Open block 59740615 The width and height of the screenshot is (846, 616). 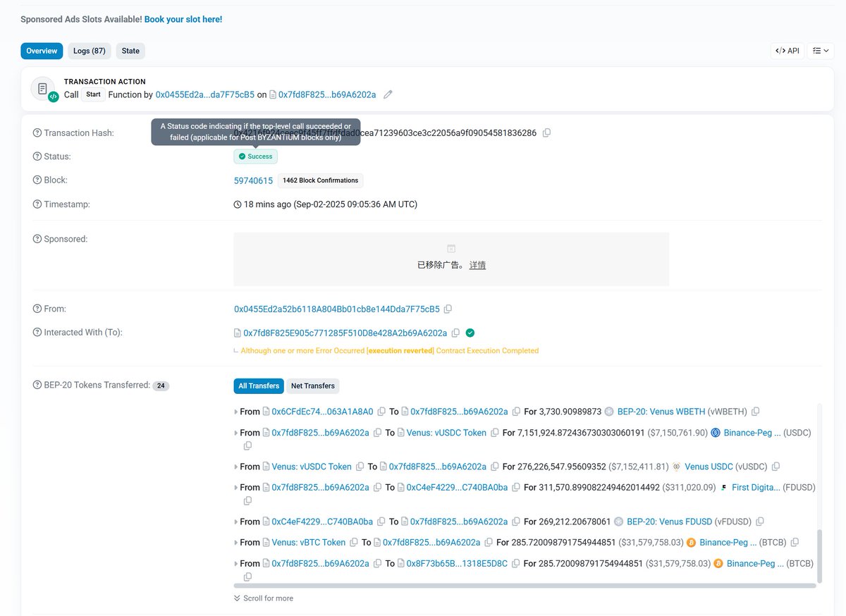click(x=253, y=180)
